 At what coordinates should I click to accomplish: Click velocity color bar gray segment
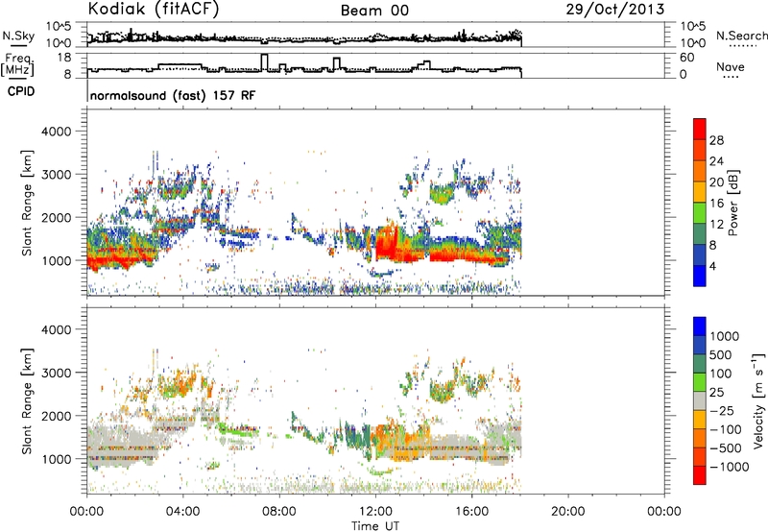coord(700,400)
